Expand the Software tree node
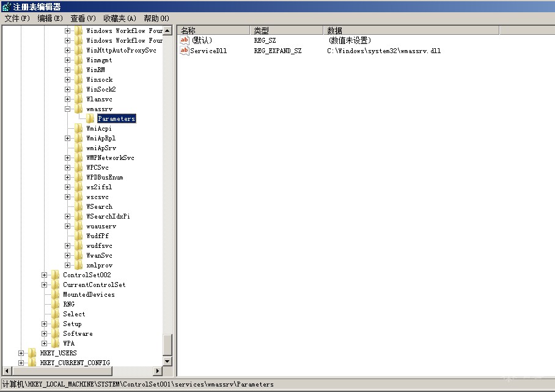555x392 pixels. [x=44, y=333]
